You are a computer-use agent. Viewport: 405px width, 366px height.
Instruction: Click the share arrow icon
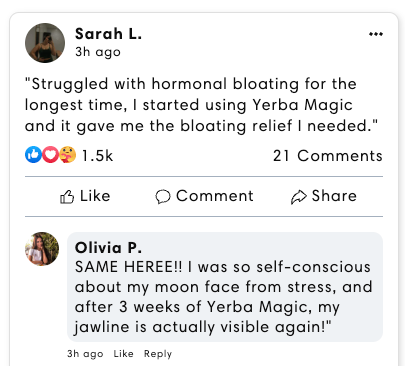(x=298, y=197)
